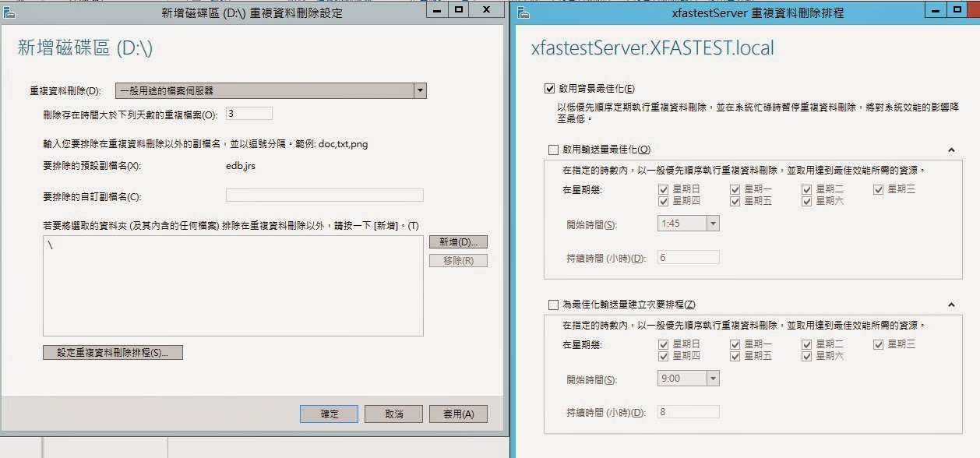Click the 新增磁碟區 (D:\) heading
Image resolution: width=980 pixels, height=458 pixels.
(85, 48)
